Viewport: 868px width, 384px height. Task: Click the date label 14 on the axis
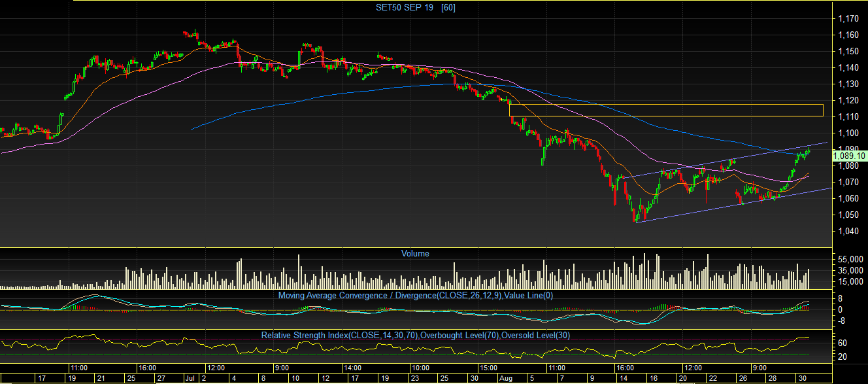click(x=623, y=378)
